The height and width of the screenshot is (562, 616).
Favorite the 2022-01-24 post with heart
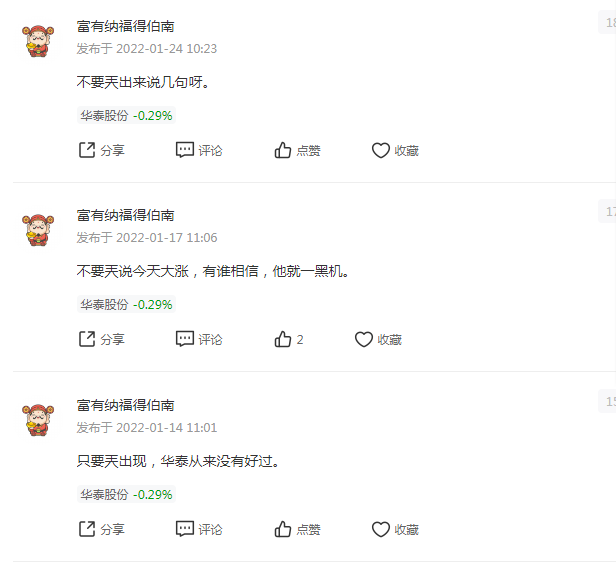tap(395, 150)
